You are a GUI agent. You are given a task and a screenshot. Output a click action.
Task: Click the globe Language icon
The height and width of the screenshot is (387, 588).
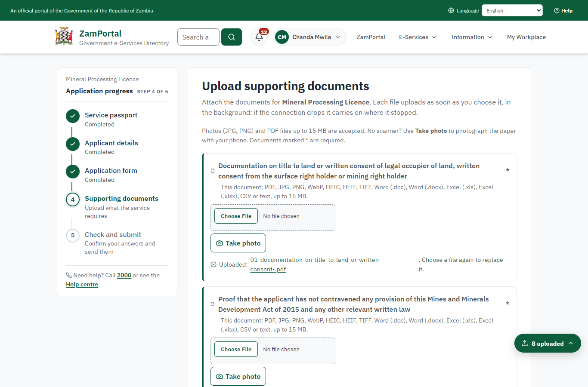pyautogui.click(x=451, y=10)
